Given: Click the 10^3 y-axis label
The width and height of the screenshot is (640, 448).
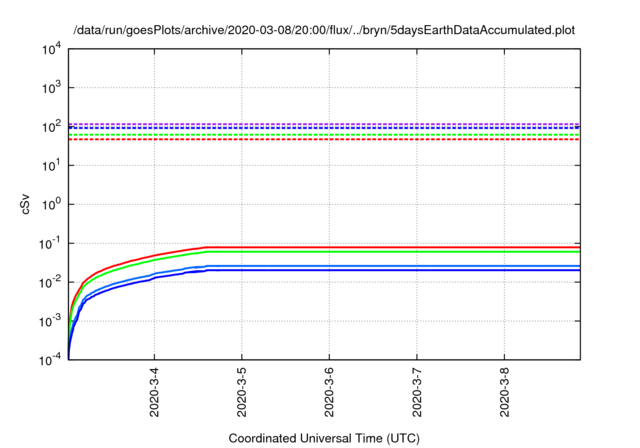Looking at the screenshot, I should click(51, 87).
